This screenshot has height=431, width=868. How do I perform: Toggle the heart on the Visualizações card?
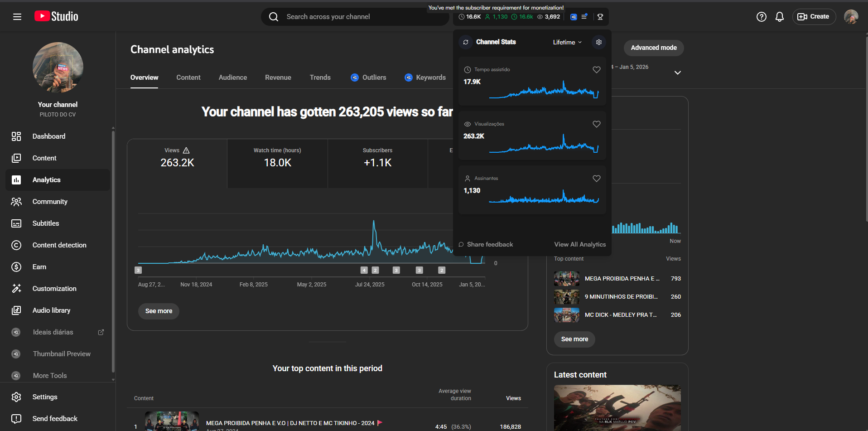pyautogui.click(x=596, y=124)
